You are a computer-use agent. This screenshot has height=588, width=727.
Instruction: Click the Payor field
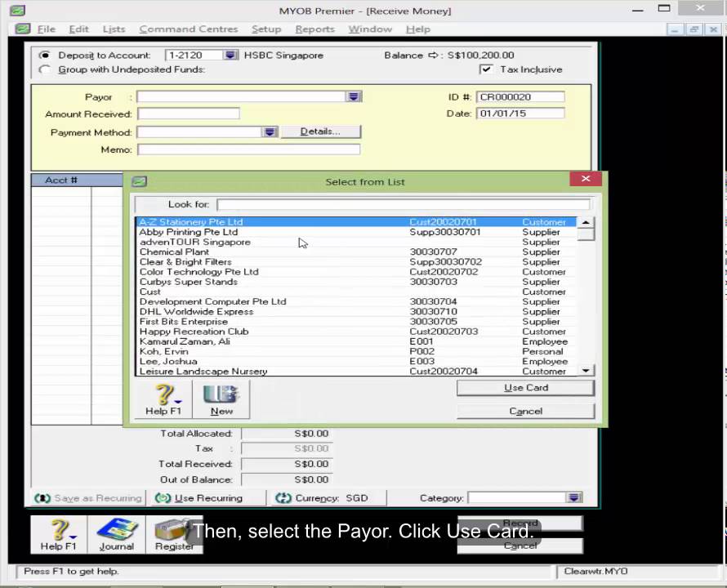click(241, 96)
